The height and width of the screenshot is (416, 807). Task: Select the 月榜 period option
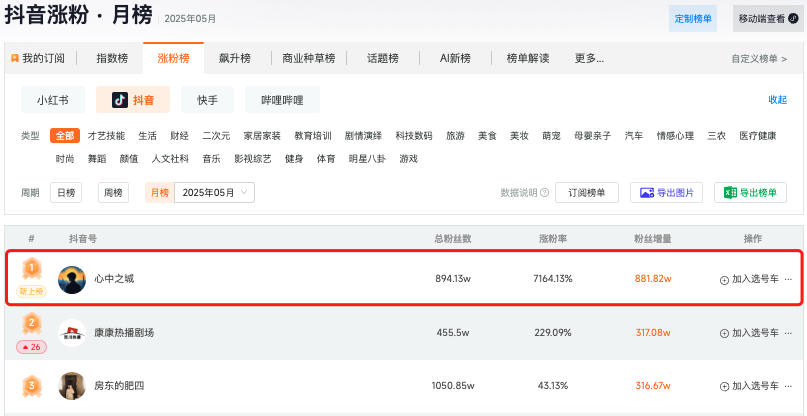(160, 193)
